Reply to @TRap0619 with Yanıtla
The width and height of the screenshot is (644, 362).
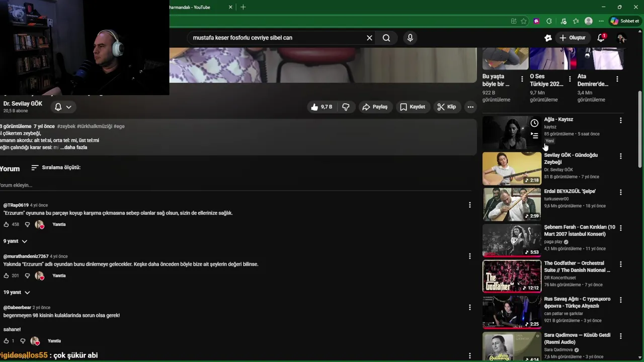point(59,224)
